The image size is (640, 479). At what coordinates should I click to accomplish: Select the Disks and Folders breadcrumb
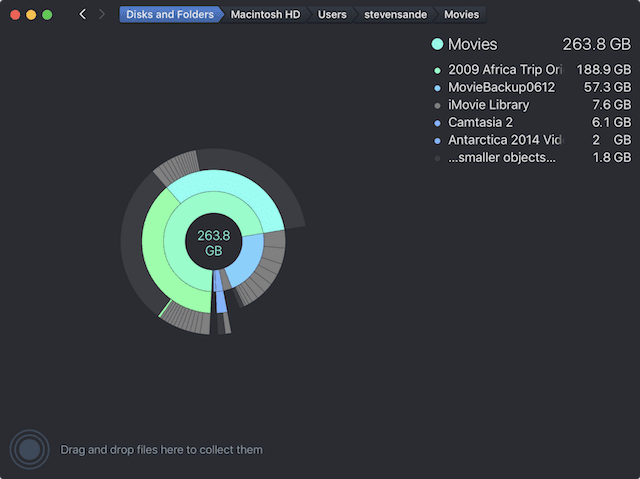[168, 15]
